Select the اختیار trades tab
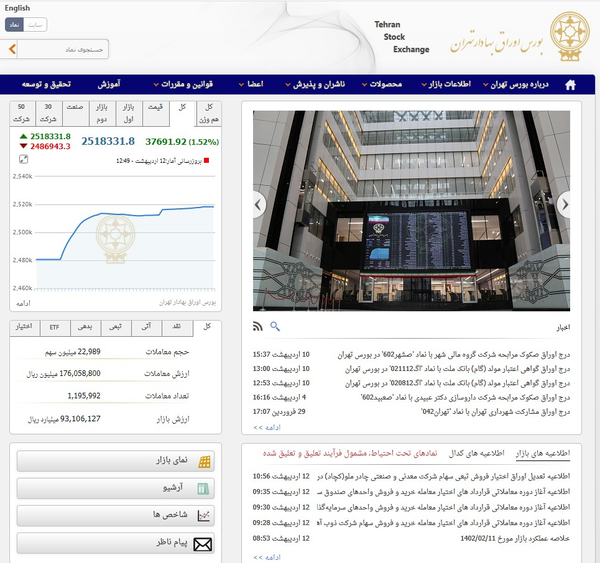Screen dimensions: 600x563 point(24,328)
